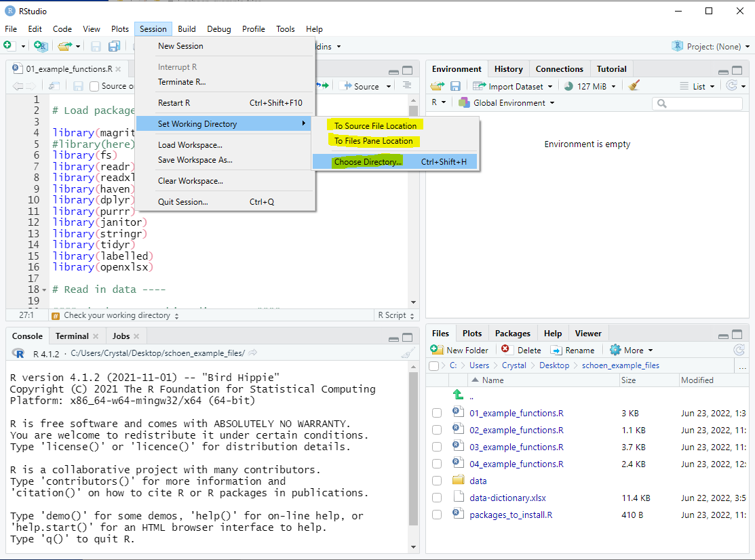Clear objects with the broom icon
Image resolution: width=755 pixels, height=560 pixels.
pos(634,85)
